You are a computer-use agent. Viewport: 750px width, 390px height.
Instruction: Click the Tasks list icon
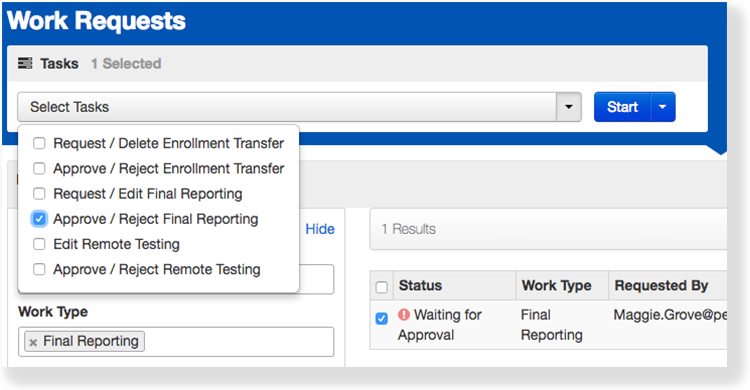25,63
